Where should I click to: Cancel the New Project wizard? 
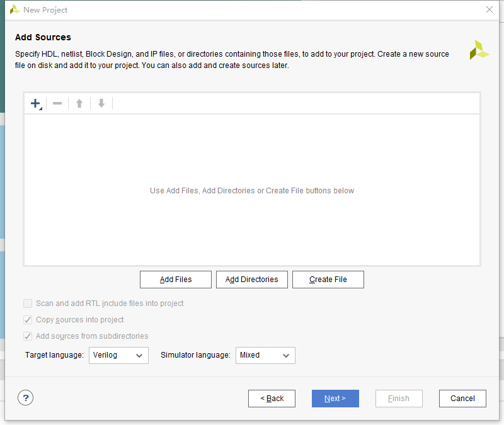click(x=462, y=398)
